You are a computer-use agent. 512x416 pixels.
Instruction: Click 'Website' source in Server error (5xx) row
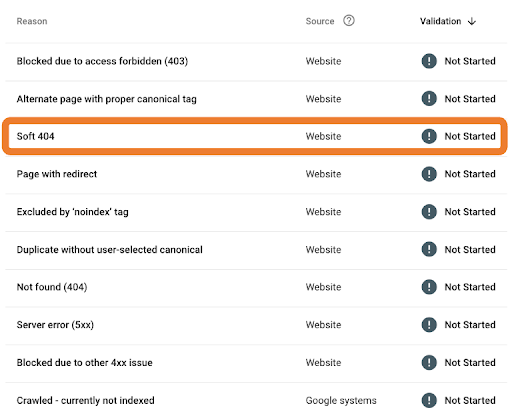[323, 325]
